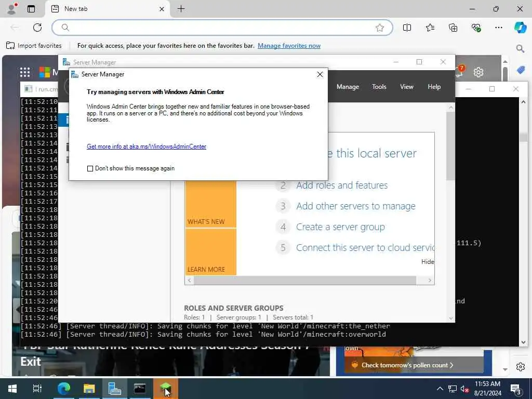Screen dimensions: 532x399
Task: Open Task View on taskbar
Action: [x=37, y=389]
